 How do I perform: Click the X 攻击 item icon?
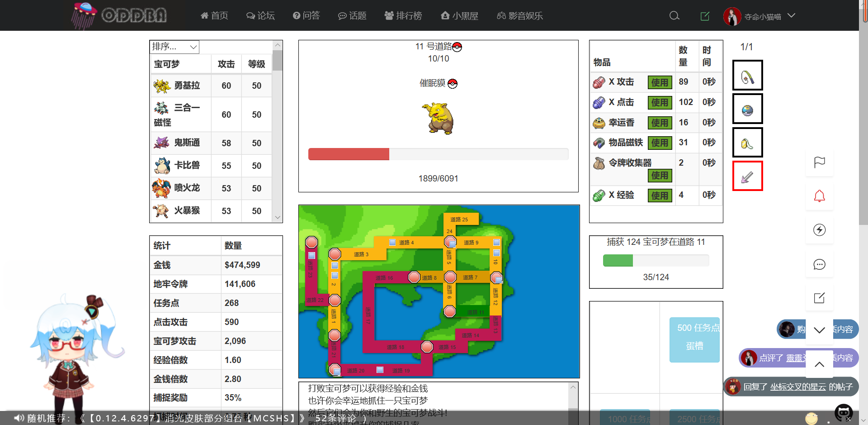click(x=599, y=82)
